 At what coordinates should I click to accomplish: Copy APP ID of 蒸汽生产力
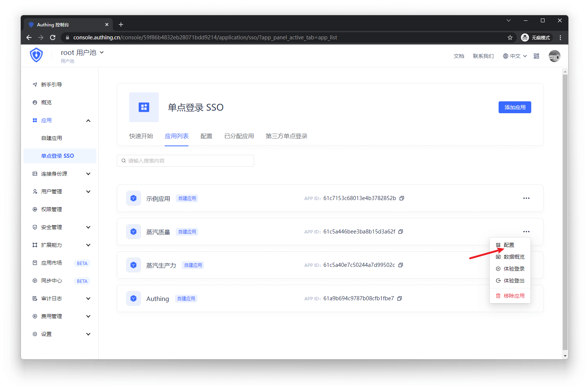point(401,265)
